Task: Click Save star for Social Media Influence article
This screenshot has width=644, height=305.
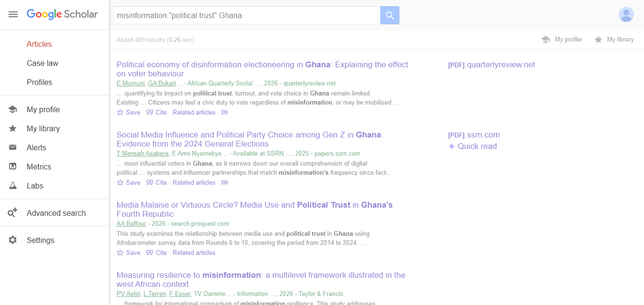Action: point(120,182)
